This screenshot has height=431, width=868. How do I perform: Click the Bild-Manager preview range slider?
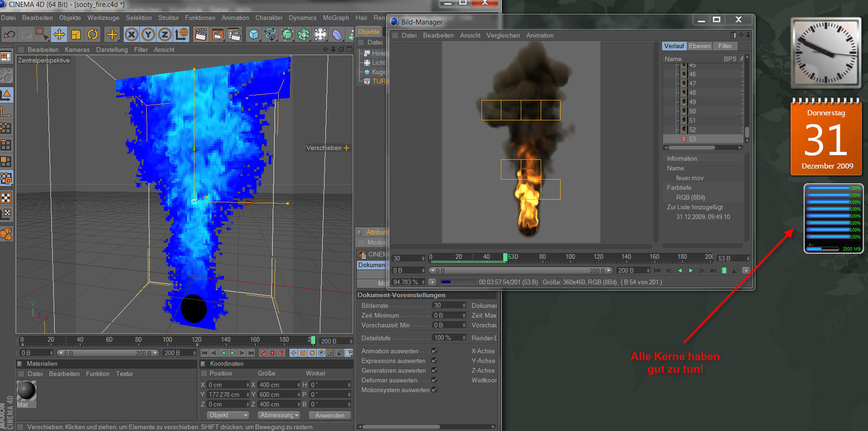521,270
